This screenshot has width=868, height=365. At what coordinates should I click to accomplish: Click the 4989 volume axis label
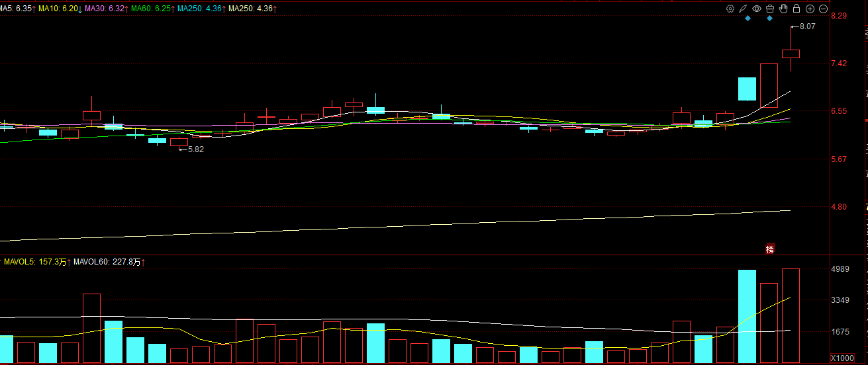click(x=840, y=268)
